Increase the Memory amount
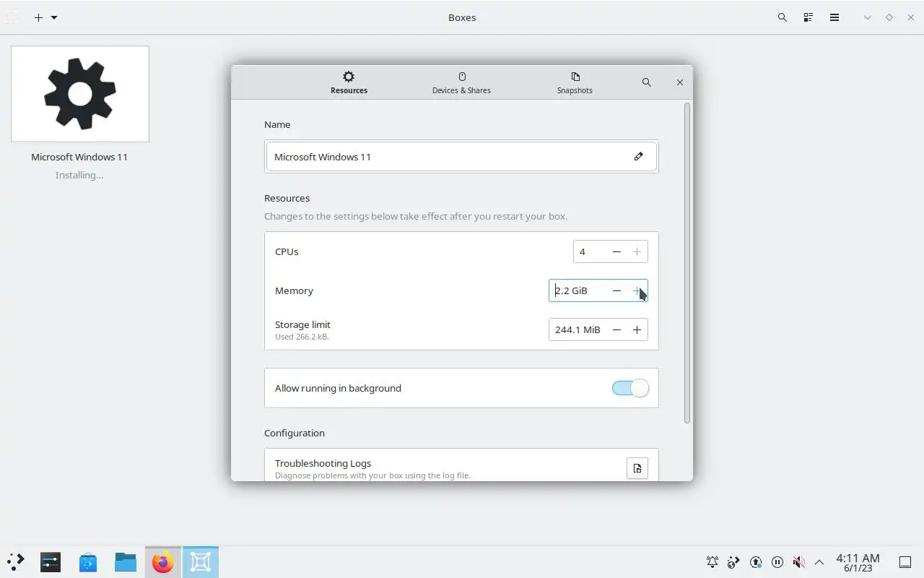Image resolution: width=924 pixels, height=578 pixels. point(637,290)
